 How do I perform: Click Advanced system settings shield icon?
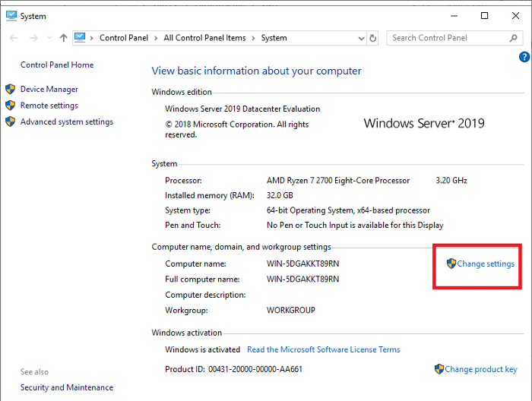[11, 122]
